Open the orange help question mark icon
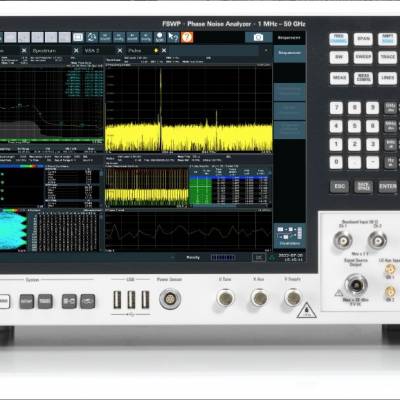The image size is (400, 400). click(187, 37)
